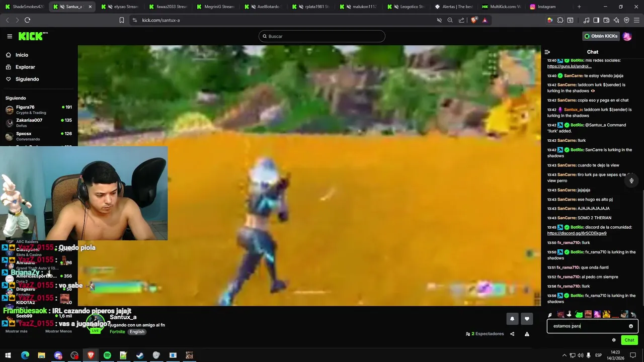The height and width of the screenshot is (362, 644).
Task: Open the browser main menu
Action: click(636, 20)
